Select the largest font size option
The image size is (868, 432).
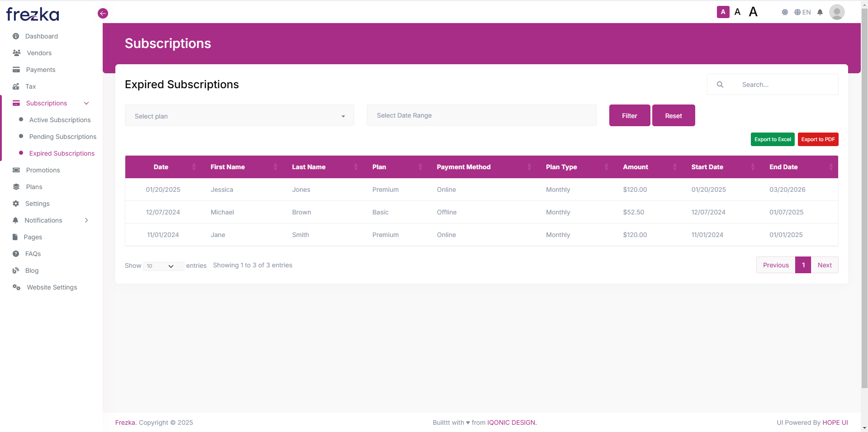[x=753, y=12]
